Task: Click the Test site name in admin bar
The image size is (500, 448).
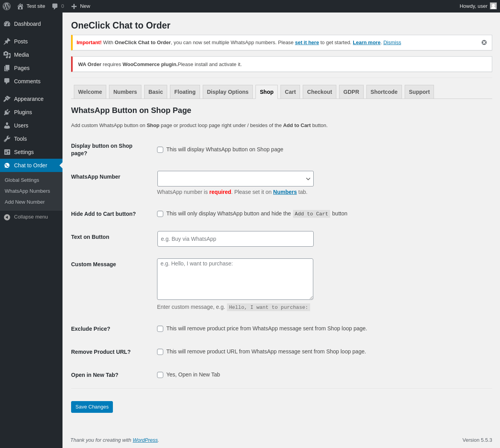Action: (x=36, y=6)
